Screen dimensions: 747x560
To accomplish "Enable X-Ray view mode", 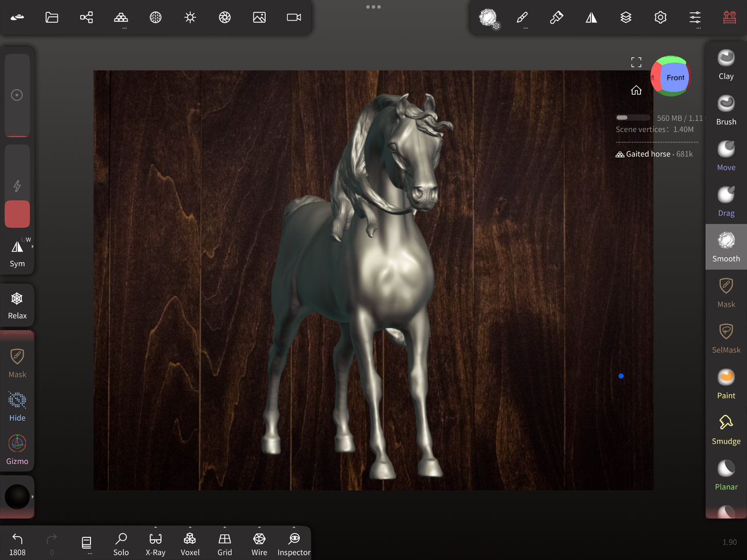I will point(155,544).
